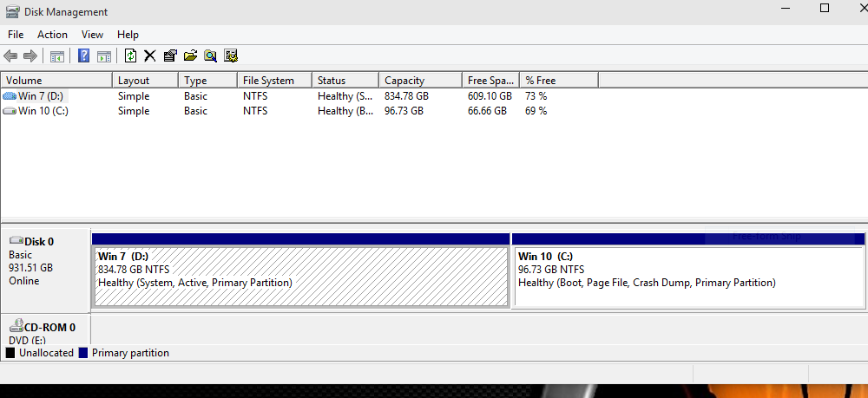Click the Disk Management title bar icon
This screenshot has width=868, height=398.
[x=13, y=11]
